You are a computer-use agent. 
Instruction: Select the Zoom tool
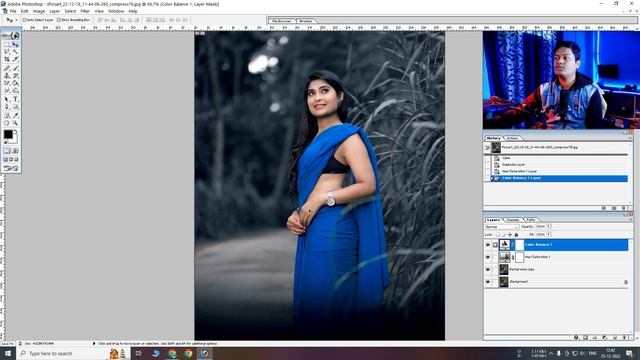(x=15, y=122)
